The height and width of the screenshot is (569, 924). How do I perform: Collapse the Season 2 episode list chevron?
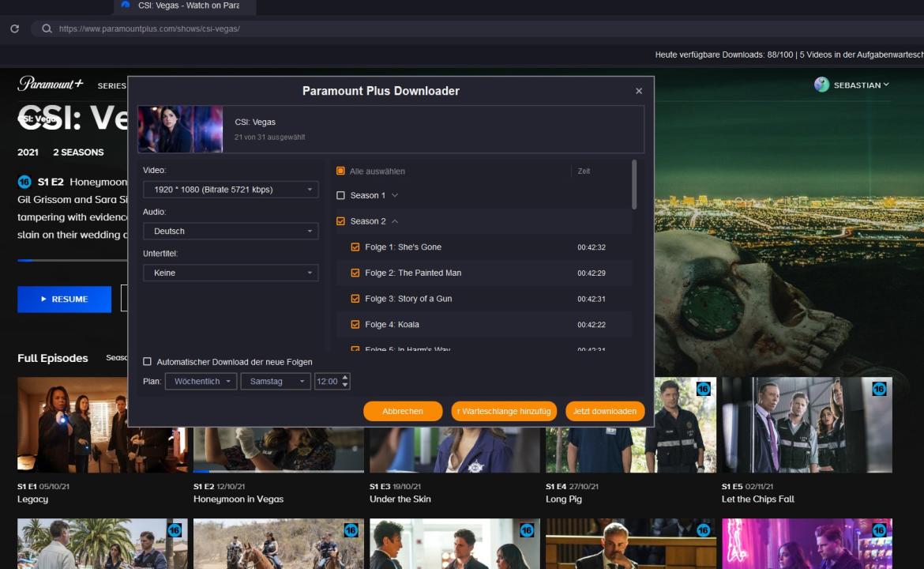[x=395, y=221]
